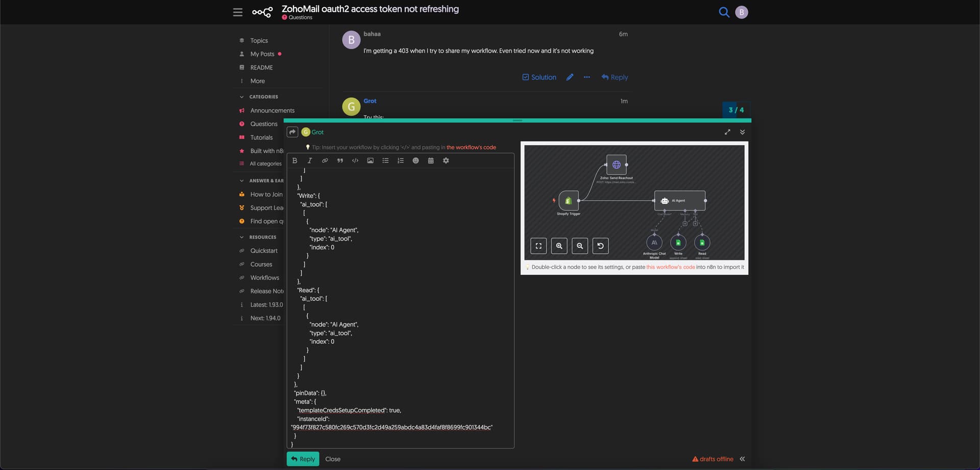
Task: Reset zoom of workflow preview
Action: coord(601,246)
